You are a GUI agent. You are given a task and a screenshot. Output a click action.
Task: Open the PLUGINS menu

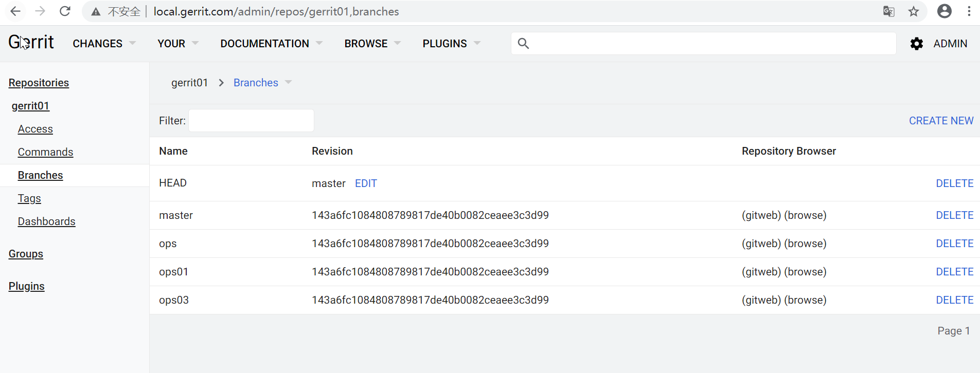(x=445, y=44)
